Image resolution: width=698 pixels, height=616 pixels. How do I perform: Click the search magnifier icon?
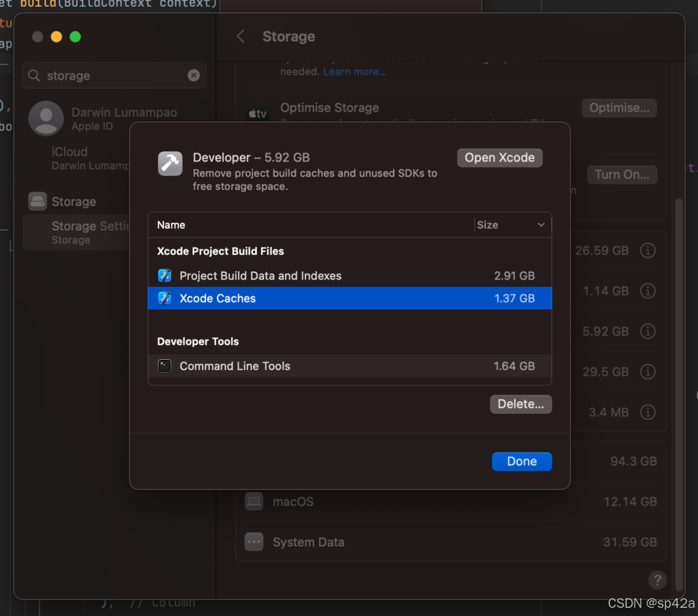34,75
